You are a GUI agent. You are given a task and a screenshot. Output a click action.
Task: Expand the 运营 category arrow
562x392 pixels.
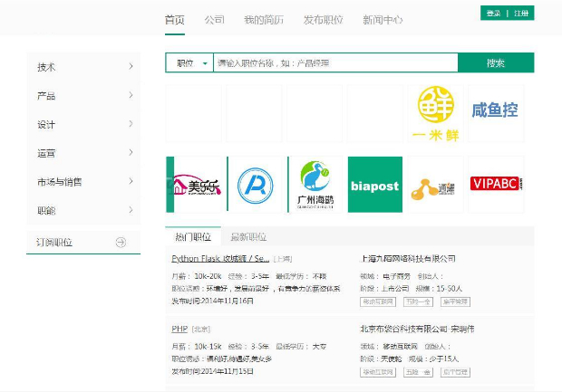131,152
